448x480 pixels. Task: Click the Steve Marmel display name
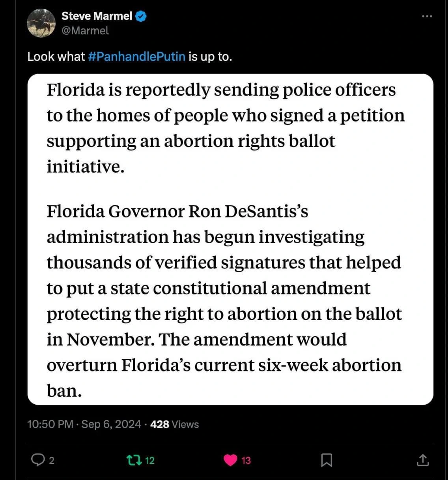97,16
